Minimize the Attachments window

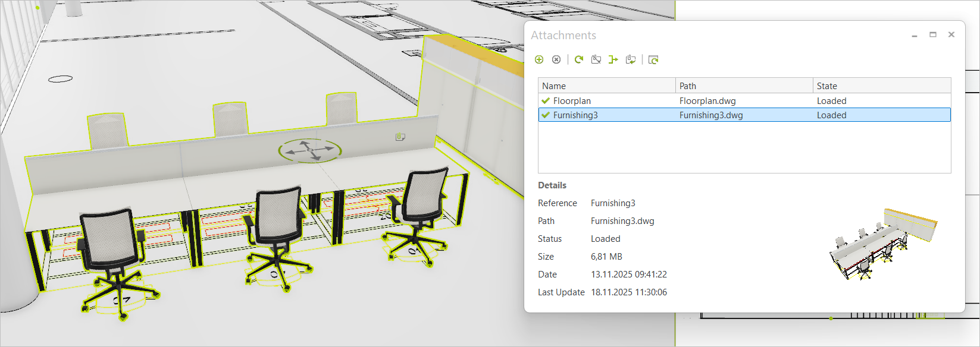[915, 36]
